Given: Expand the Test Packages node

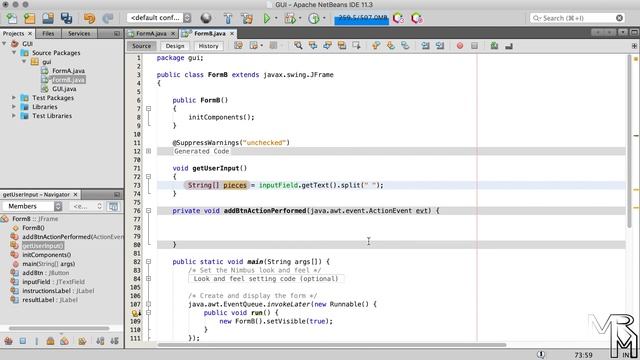Looking at the screenshot, I should (14, 98).
